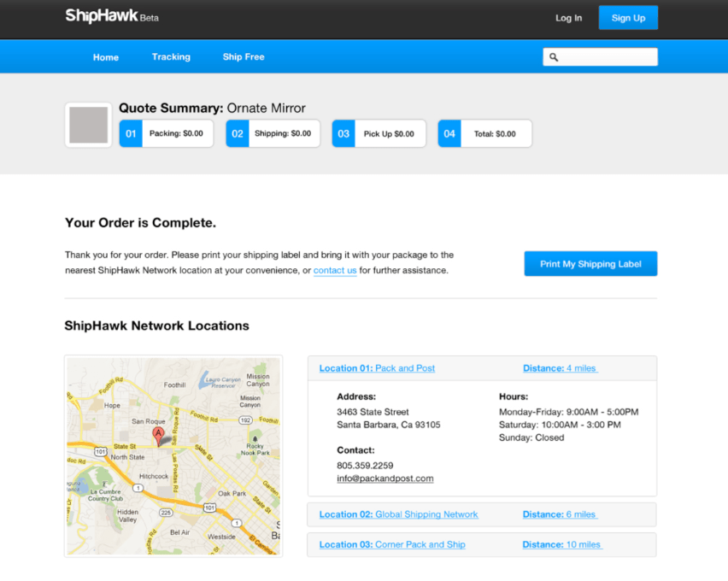Select the 04 Total step badge
This screenshot has width=728, height=581.
click(449, 133)
